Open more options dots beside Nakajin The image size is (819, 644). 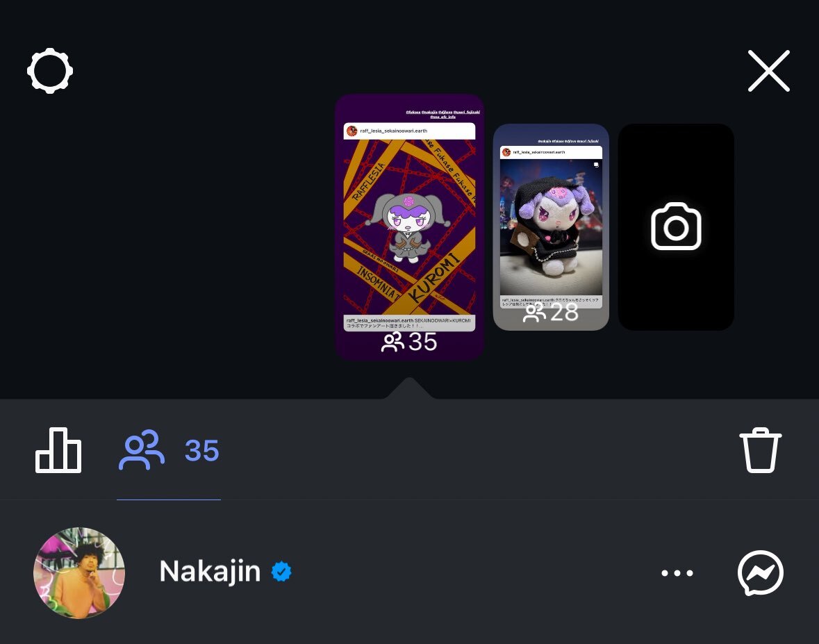click(677, 573)
